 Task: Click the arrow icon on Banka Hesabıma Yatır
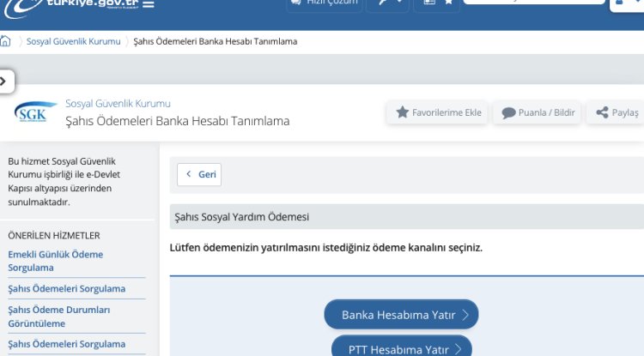(465, 315)
